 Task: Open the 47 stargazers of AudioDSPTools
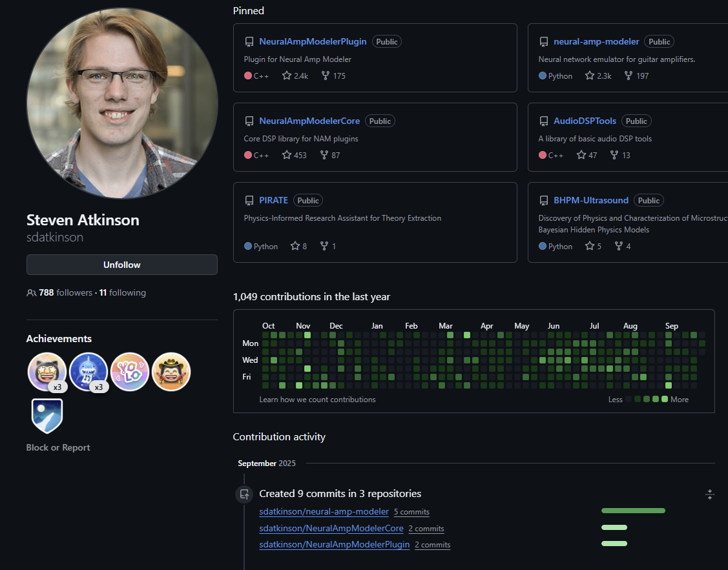tap(587, 155)
